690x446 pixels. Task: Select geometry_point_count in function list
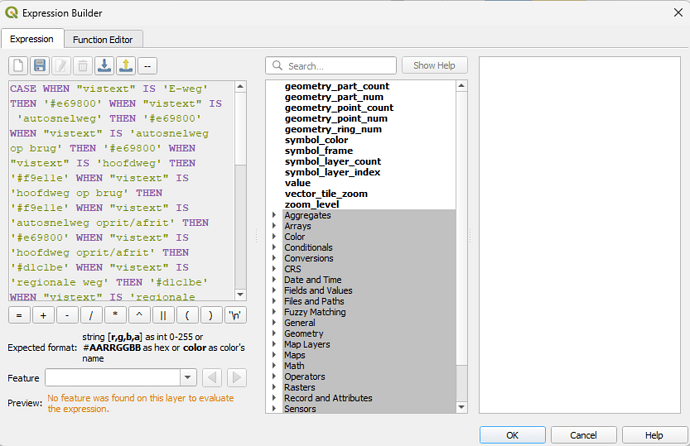coord(339,108)
